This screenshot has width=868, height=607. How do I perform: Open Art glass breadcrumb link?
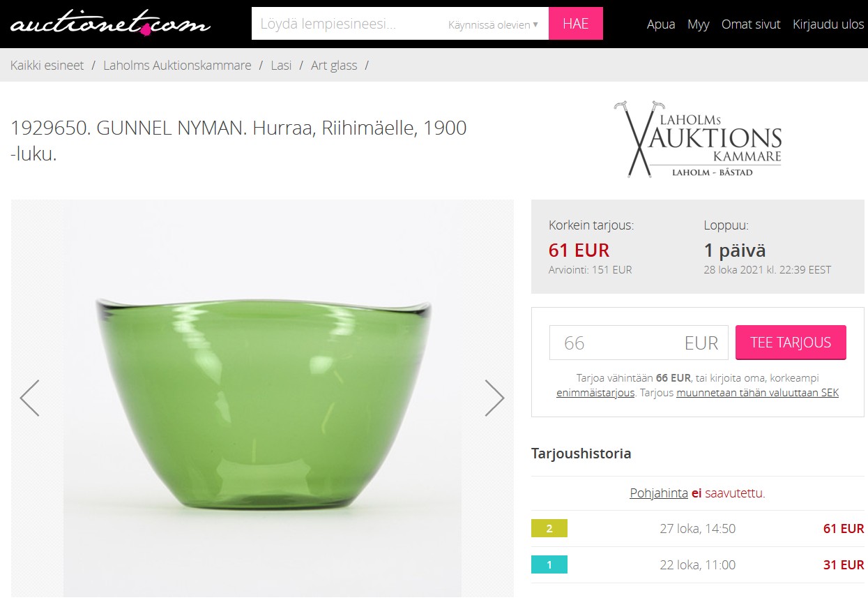click(334, 66)
